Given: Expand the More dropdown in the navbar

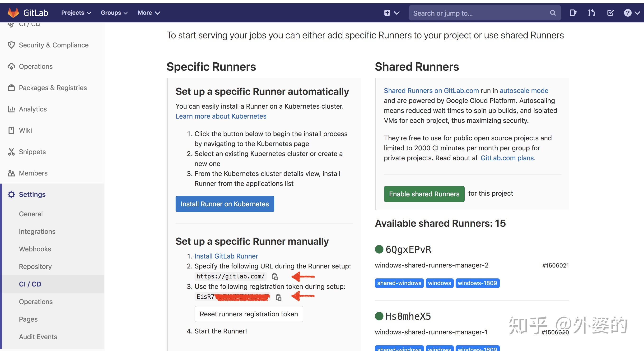Looking at the screenshot, I should (149, 13).
